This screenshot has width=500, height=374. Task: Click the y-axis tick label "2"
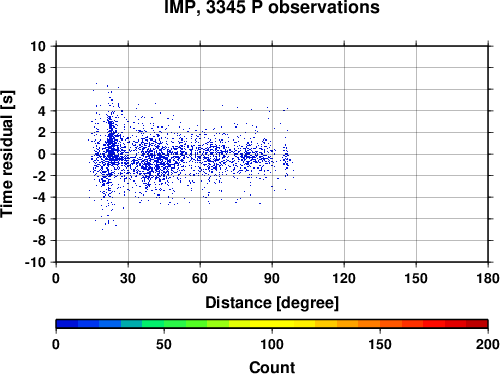pyautogui.click(x=42, y=133)
